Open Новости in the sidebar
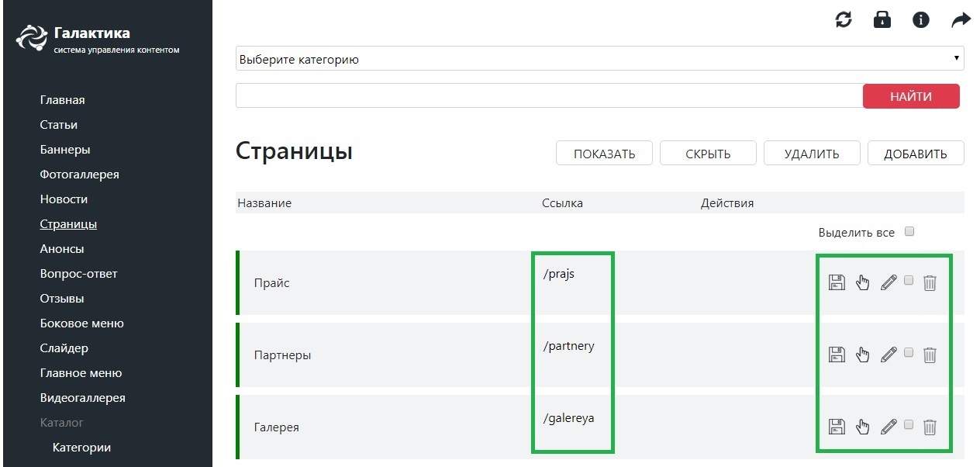 click(64, 199)
